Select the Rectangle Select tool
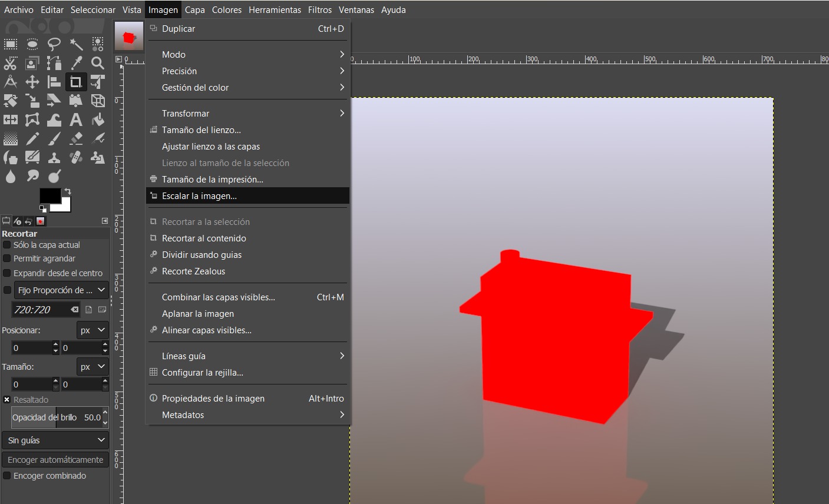829x504 pixels. click(11, 44)
